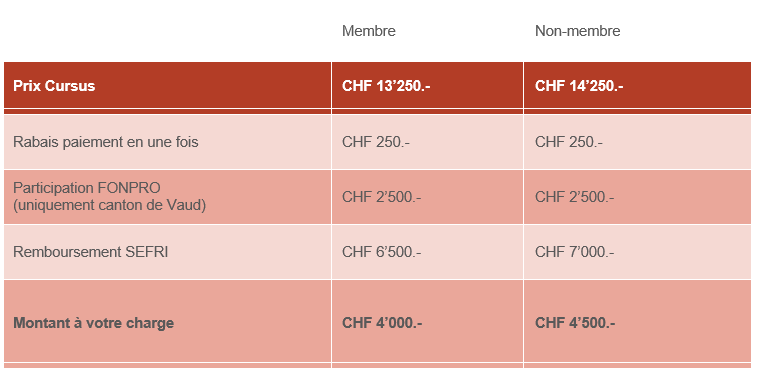Click non-member CHF 2'500.- FONPRO cell
Viewport: 763px width, 378px height.
[x=575, y=197]
